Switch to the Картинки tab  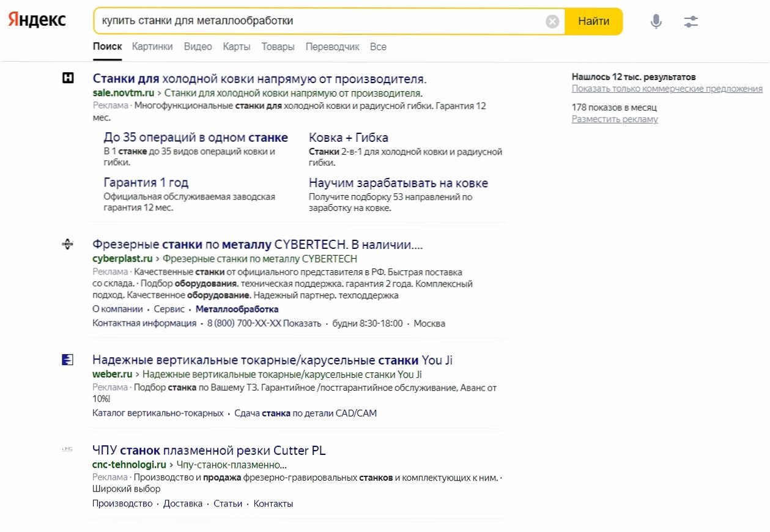pyautogui.click(x=152, y=46)
